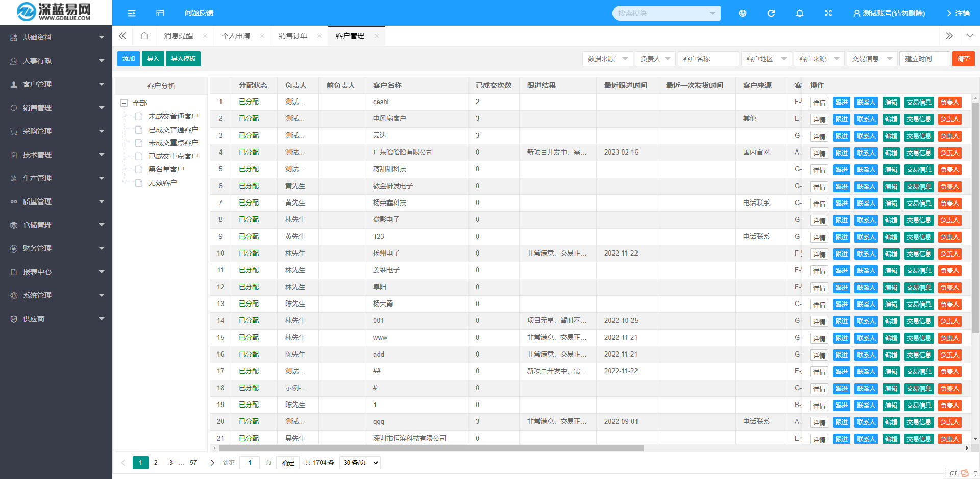Click 编辑 for the 云达 row
The image size is (980, 479).
click(x=891, y=136)
